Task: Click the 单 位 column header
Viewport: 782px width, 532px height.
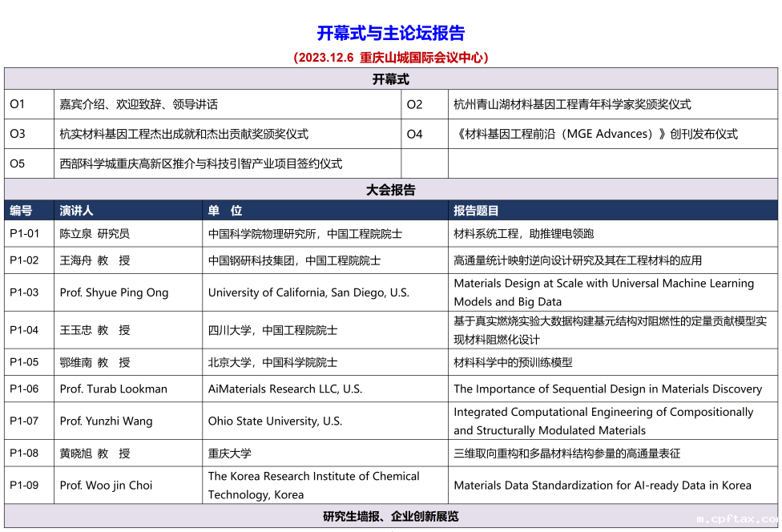Action: click(x=225, y=211)
